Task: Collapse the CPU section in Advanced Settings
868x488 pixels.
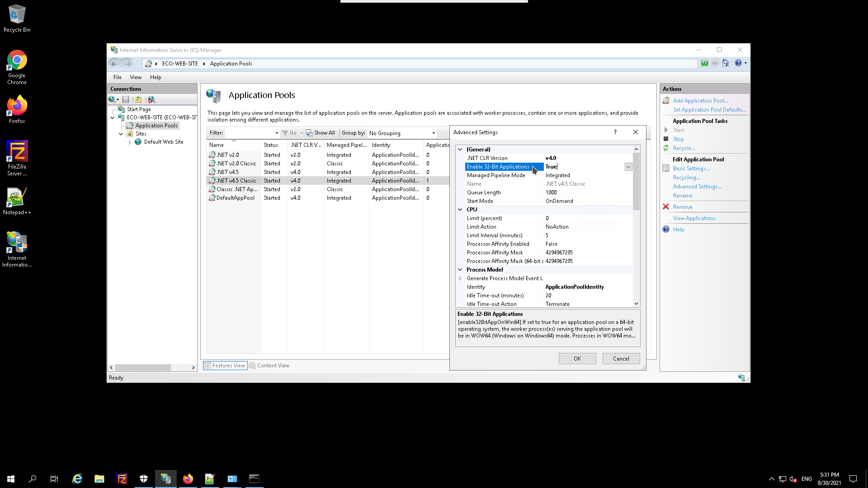Action: (x=460, y=210)
